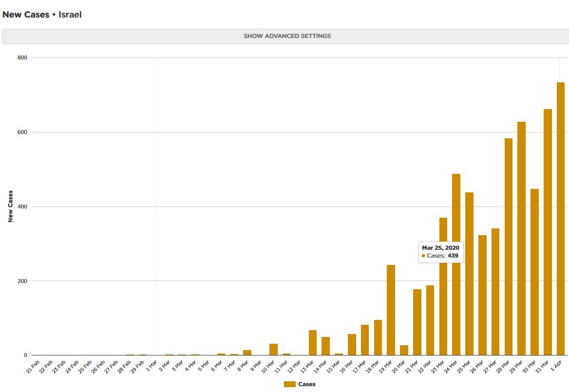Image resolution: width=569 pixels, height=392 pixels.
Task: Click the '800' y-axis label
Action: point(22,57)
